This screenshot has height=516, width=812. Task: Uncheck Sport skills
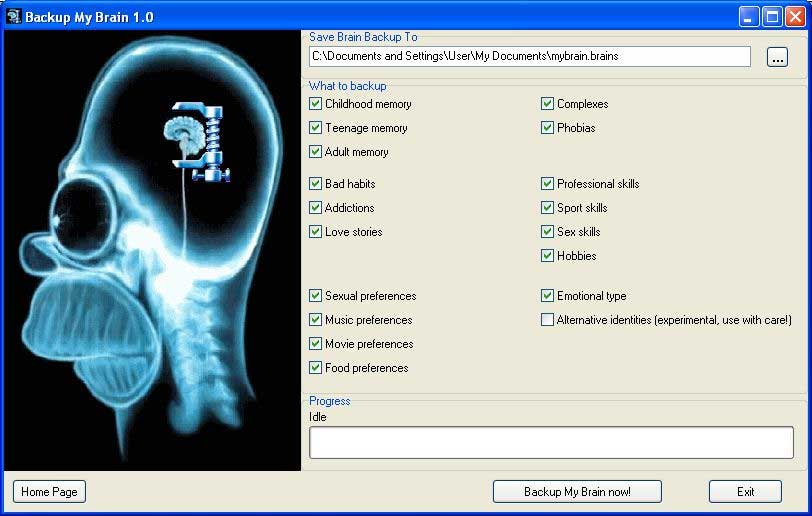(x=547, y=208)
